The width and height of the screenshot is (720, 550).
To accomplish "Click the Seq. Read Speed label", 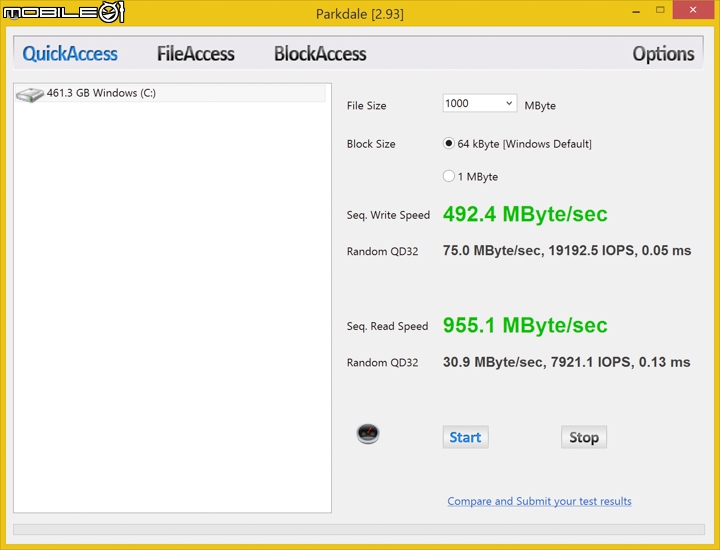I will pyautogui.click(x=387, y=326).
